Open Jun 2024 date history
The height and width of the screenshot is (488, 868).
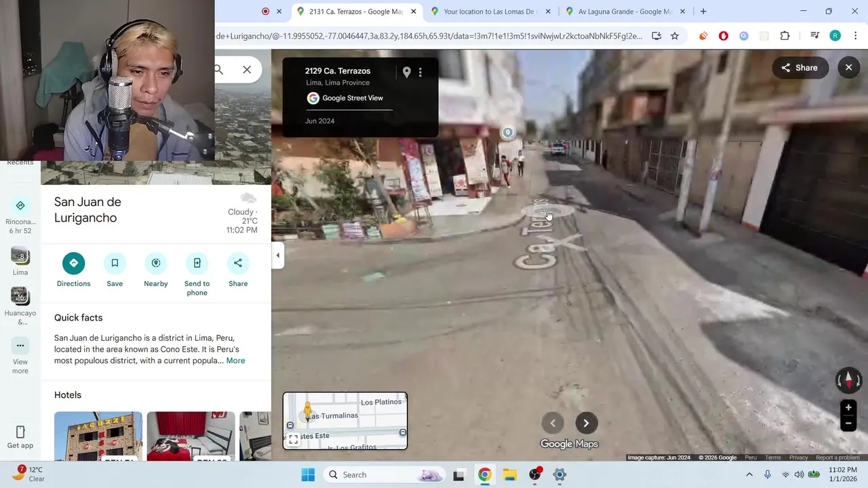(319, 121)
